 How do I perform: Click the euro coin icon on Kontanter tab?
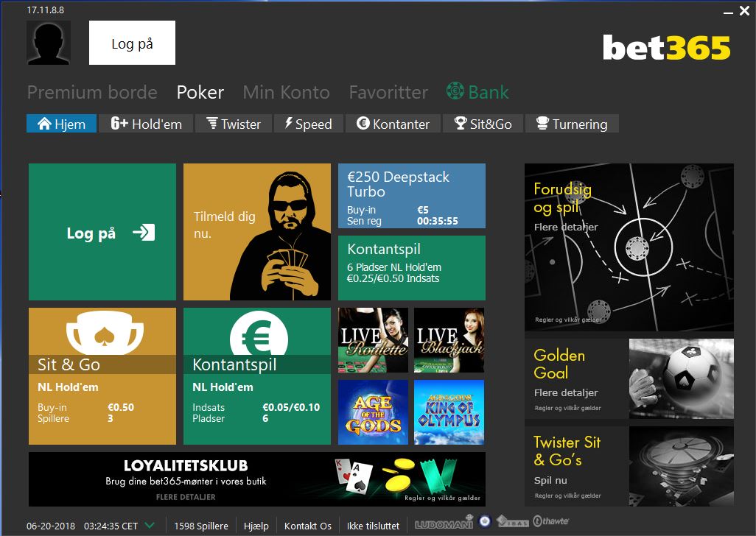pos(363,123)
